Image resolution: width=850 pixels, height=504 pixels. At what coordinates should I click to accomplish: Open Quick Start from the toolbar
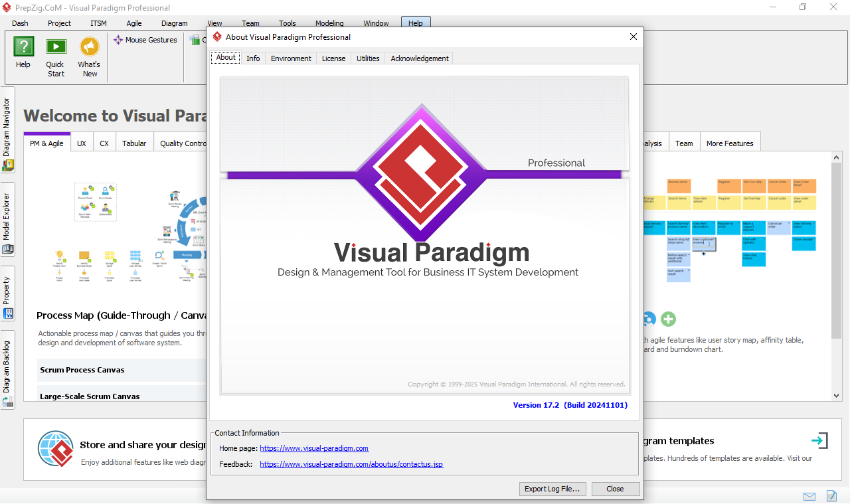(x=56, y=56)
